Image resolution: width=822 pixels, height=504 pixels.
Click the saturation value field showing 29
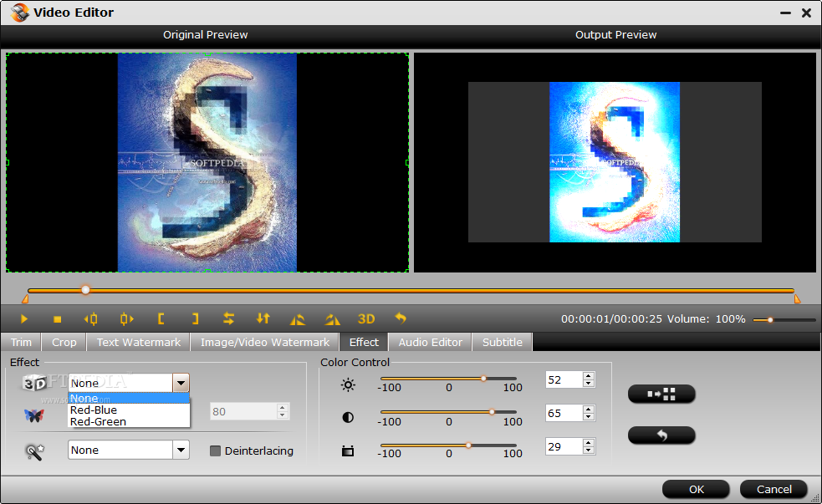click(564, 447)
